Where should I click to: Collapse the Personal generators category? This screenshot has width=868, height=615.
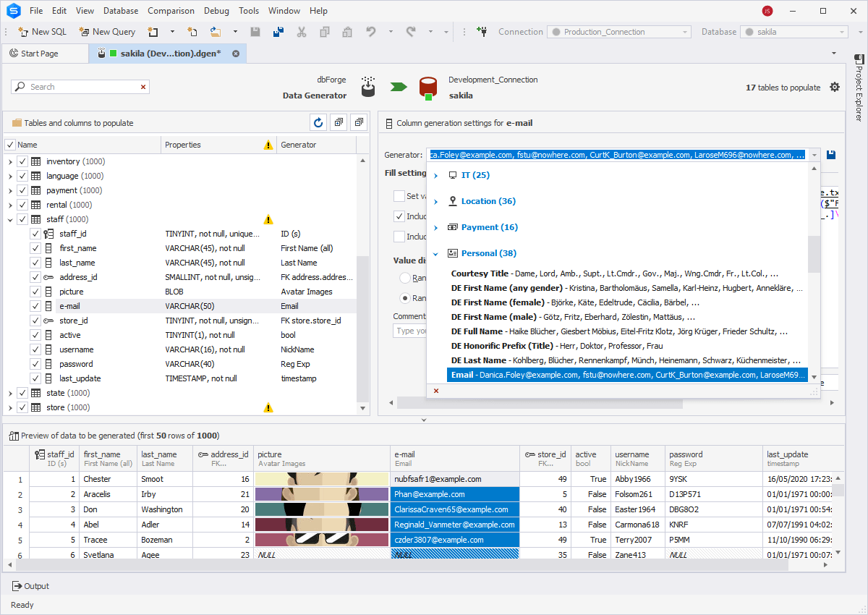pos(435,253)
